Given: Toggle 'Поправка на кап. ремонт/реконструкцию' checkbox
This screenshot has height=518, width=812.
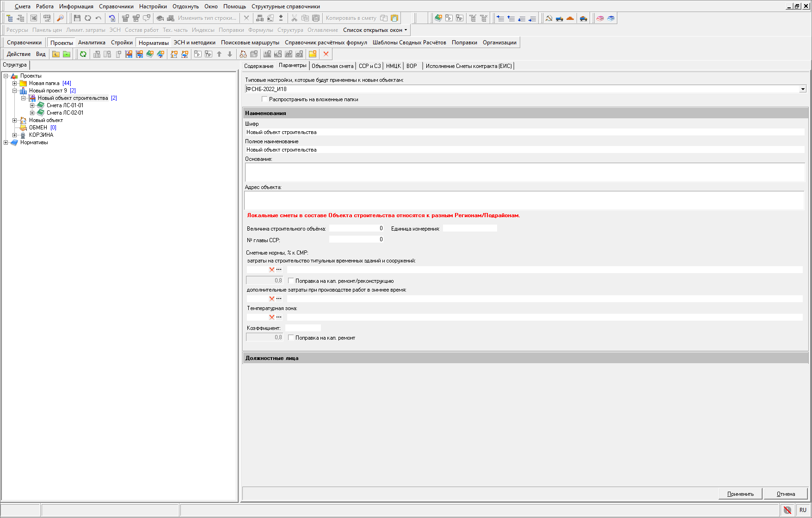Looking at the screenshot, I should [291, 281].
